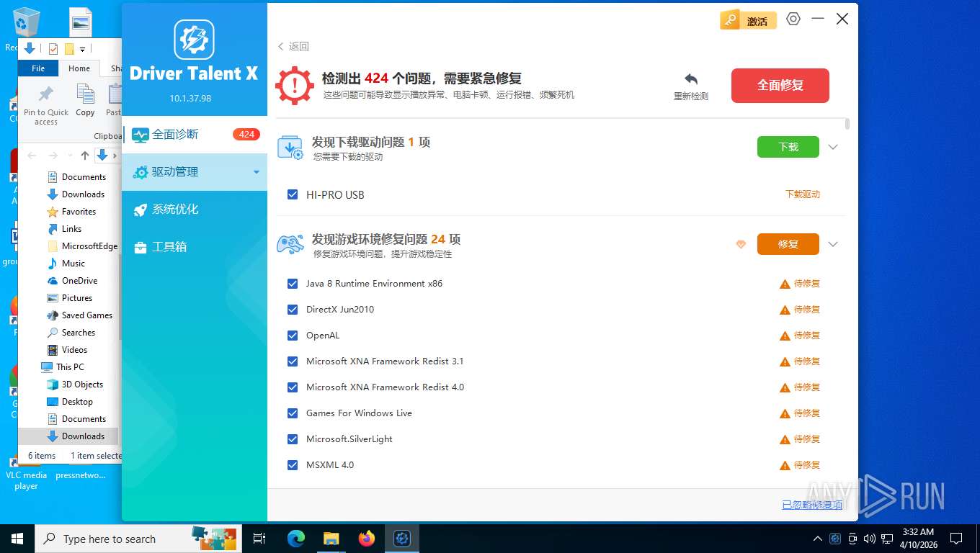Image resolution: width=980 pixels, height=553 pixels.
Task: Click the download driver section icon
Action: pyautogui.click(x=290, y=147)
